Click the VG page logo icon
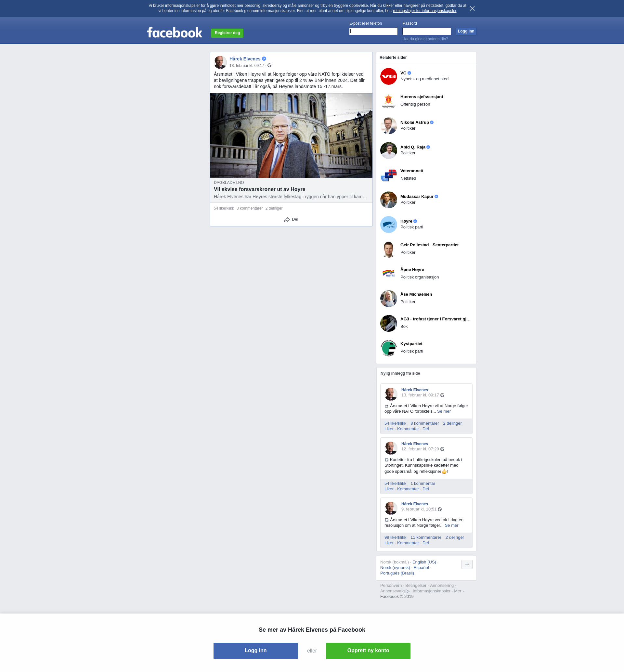624x672 pixels. (x=388, y=76)
